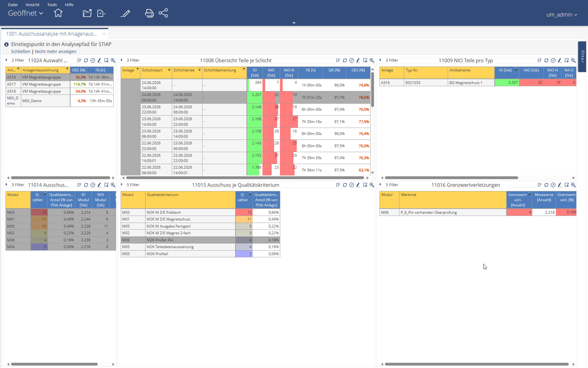Click the open folder icon in toolbar
Viewport: 588px width, 368px height.
click(x=87, y=13)
